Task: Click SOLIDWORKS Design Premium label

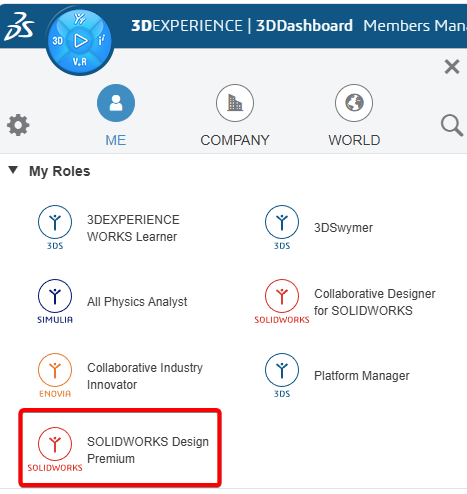Action: [x=148, y=450]
